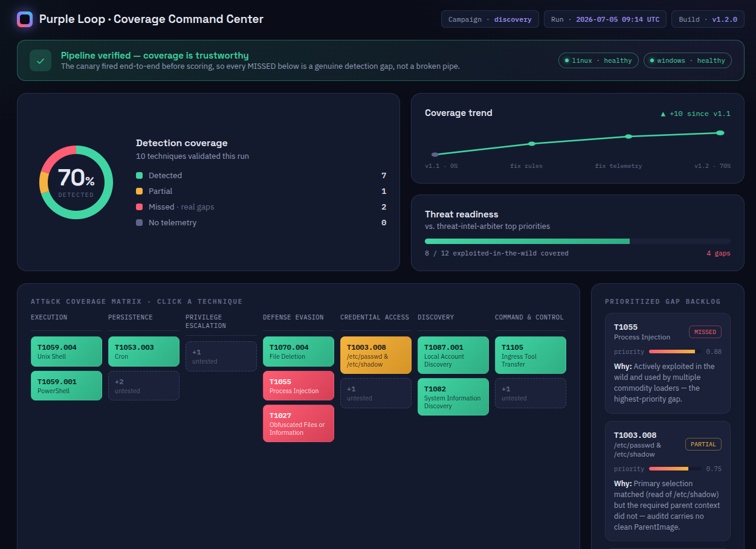
Task: Open the T1070.004 File Deletion technique
Action: pos(299,352)
